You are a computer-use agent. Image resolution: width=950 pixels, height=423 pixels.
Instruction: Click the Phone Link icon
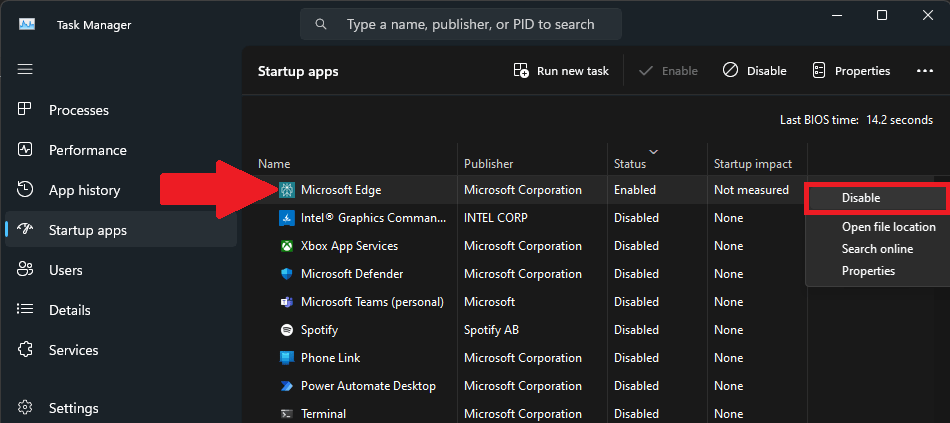[287, 358]
